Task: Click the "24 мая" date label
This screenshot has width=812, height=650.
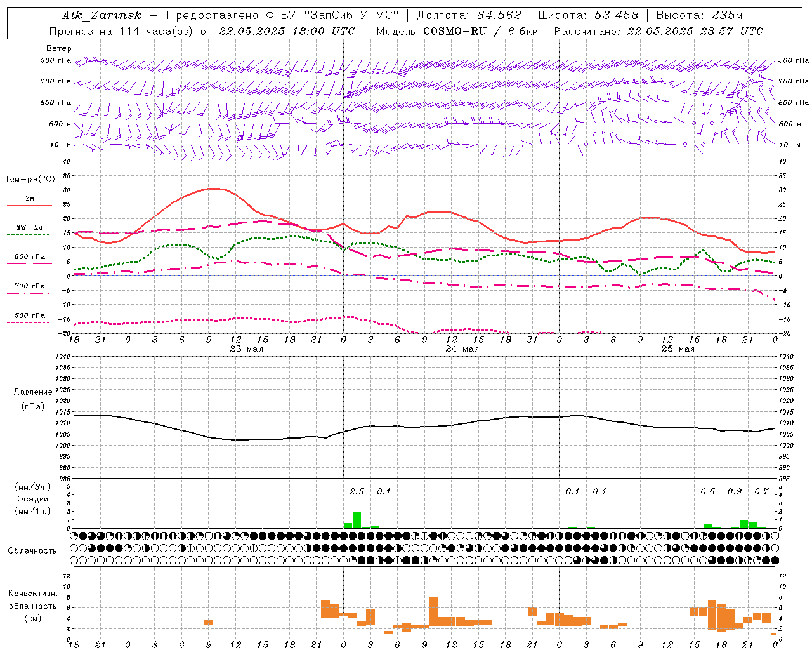Action: [462, 349]
